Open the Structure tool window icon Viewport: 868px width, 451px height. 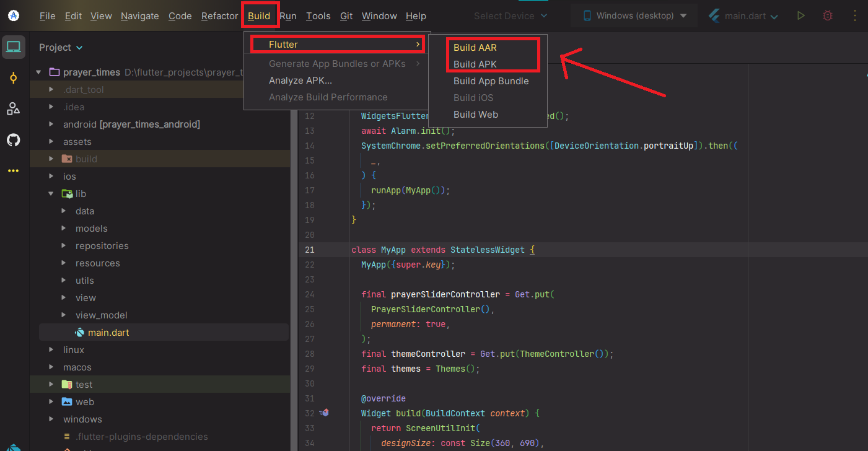click(14, 109)
